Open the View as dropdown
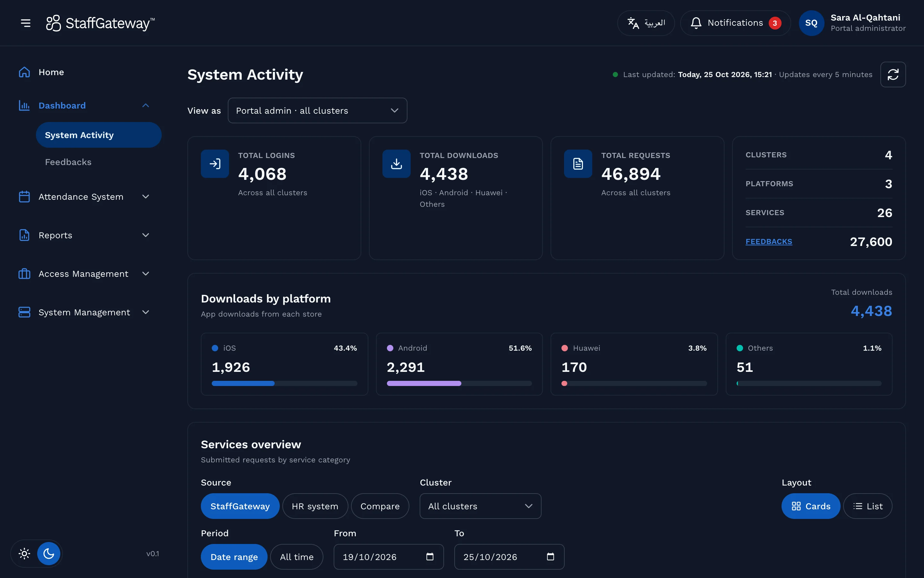The height and width of the screenshot is (578, 924). coord(317,110)
